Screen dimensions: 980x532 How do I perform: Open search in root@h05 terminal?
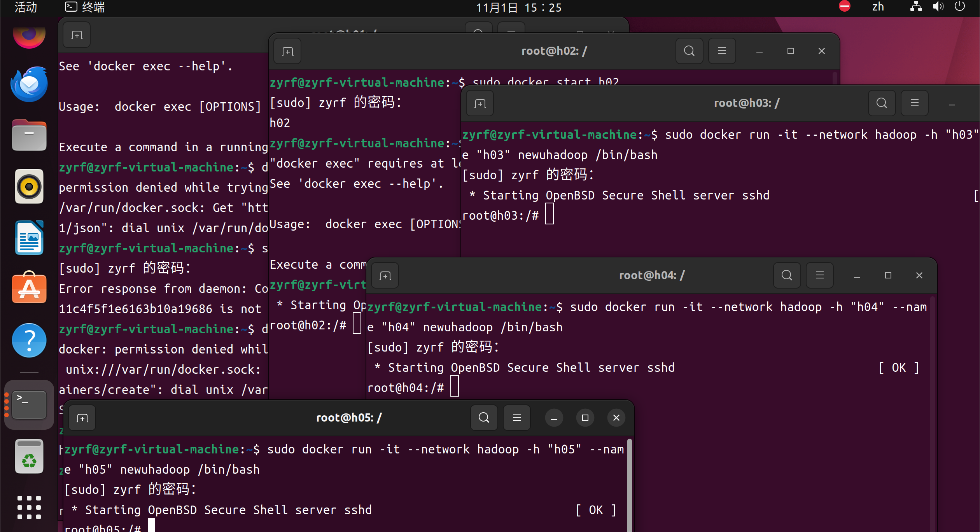pyautogui.click(x=484, y=418)
